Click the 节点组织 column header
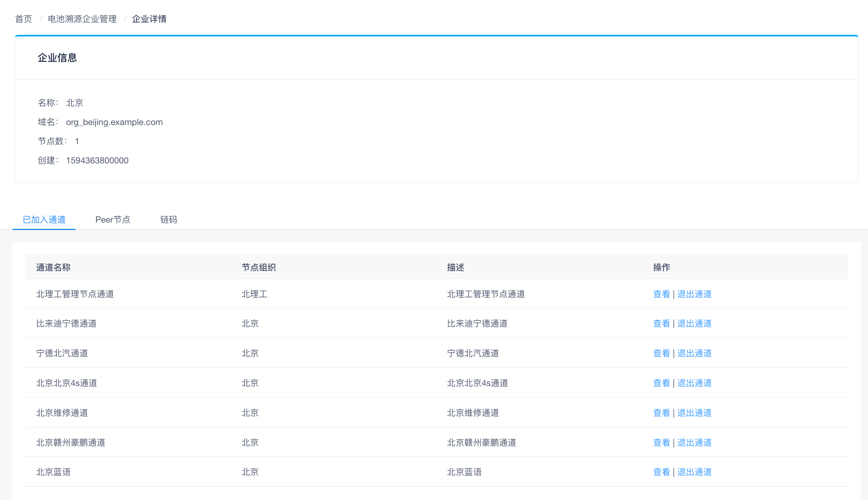 coord(259,267)
